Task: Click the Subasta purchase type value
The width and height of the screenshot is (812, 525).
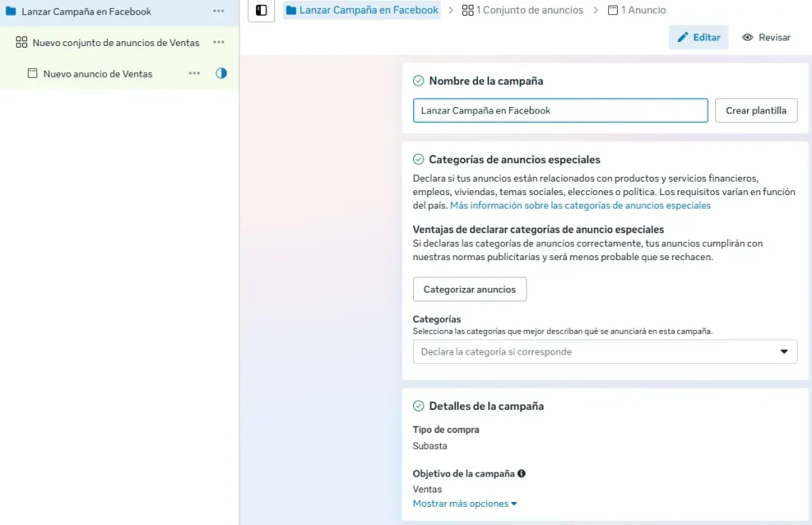Action: [x=430, y=446]
